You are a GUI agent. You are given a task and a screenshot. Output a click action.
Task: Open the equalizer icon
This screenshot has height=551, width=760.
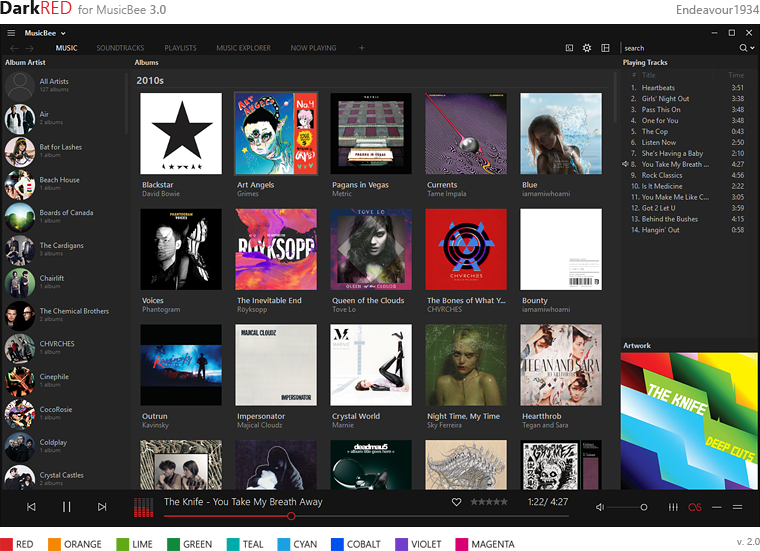[673, 507]
